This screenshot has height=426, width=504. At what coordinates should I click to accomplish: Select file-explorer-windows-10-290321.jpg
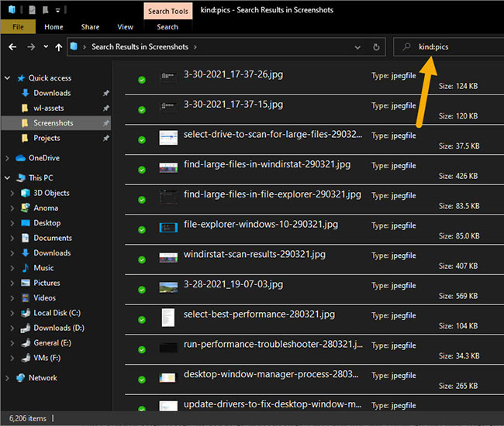click(261, 225)
